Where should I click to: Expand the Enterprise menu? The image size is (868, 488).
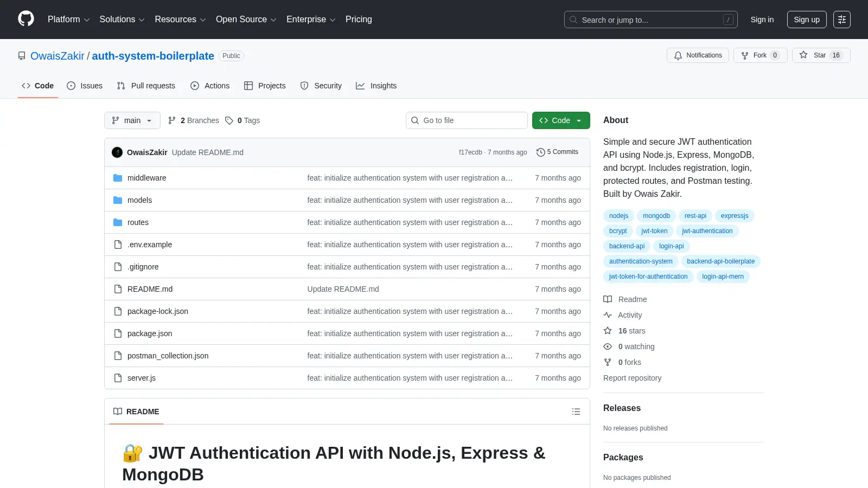pyautogui.click(x=311, y=20)
